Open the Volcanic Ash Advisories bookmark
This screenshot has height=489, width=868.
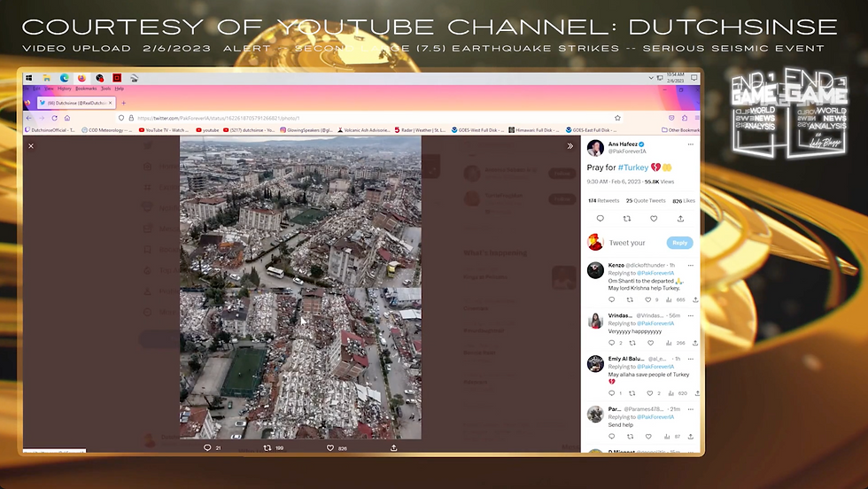(x=364, y=130)
